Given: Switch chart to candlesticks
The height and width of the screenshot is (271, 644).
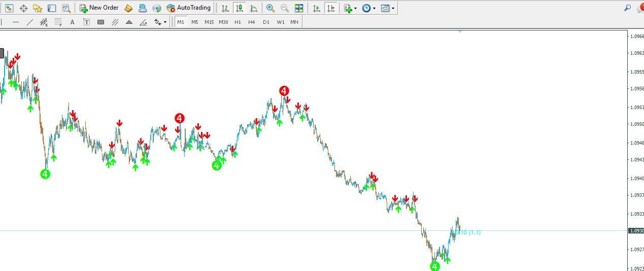Looking at the screenshot, I should tap(239, 8).
